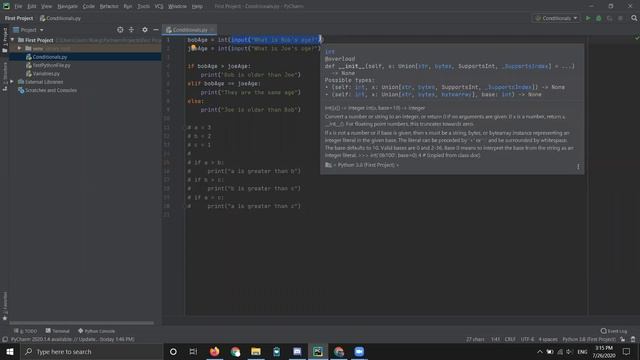Click the PyCharm update available notification

73,339
